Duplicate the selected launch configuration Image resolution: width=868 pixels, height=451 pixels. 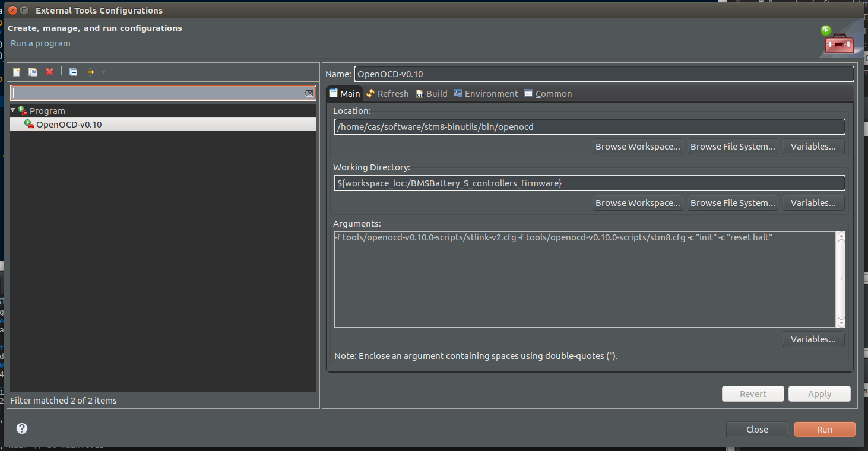33,72
